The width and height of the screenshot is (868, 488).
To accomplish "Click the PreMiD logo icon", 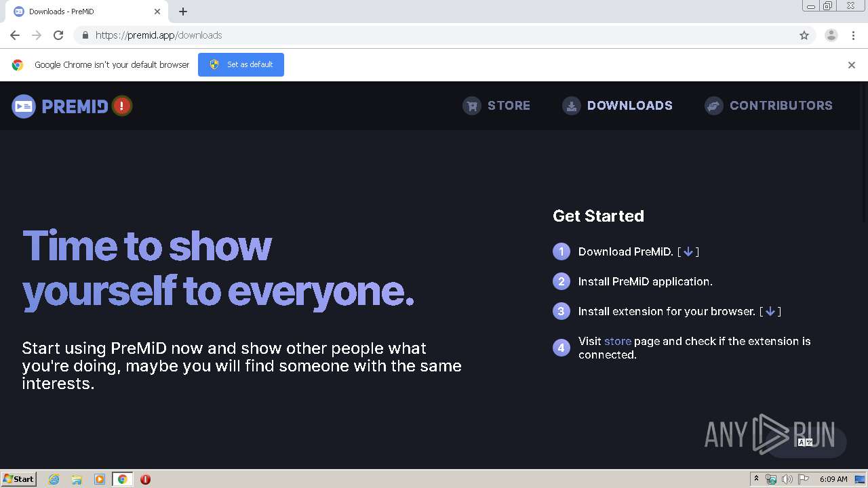I will coord(24,106).
